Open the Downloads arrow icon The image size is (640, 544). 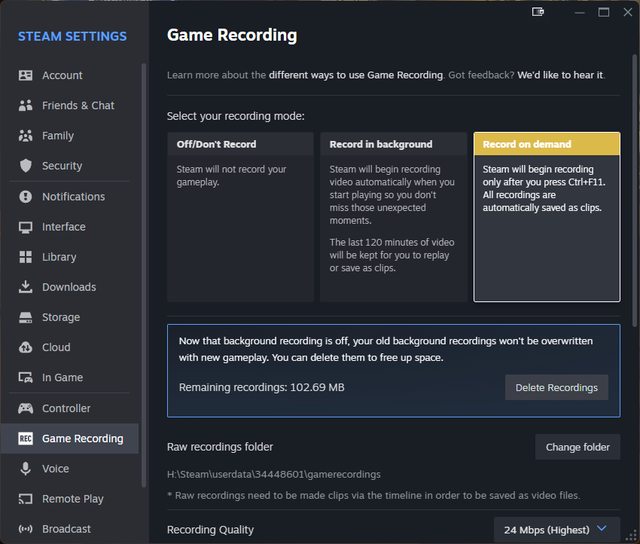click(x=26, y=287)
